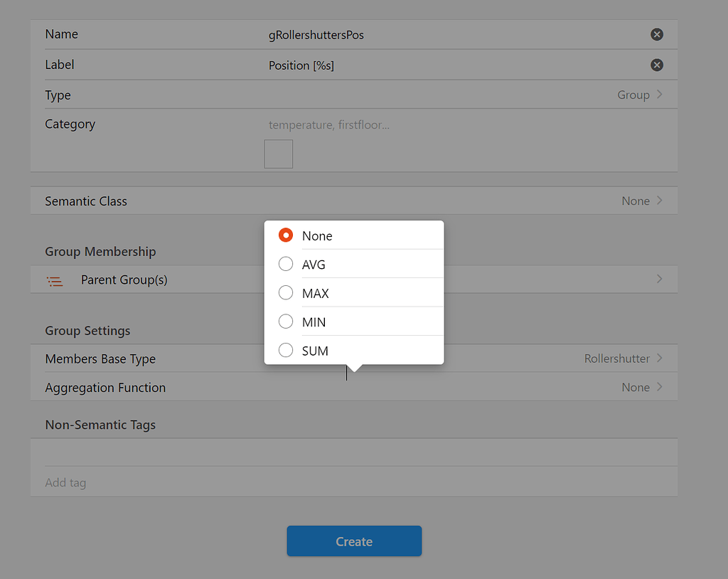The image size is (728, 579).
Task: Choose the MAX aggregation function
Action: [315, 292]
